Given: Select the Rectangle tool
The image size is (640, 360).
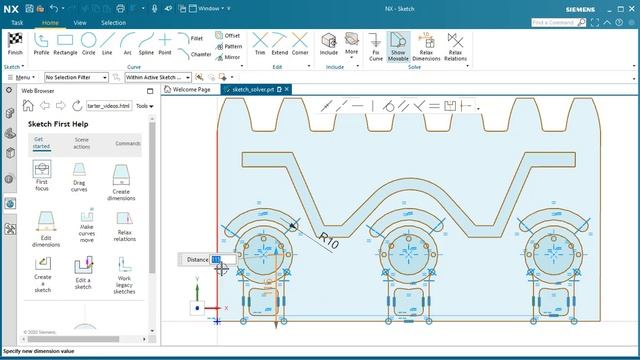Looking at the screenshot, I should [65, 44].
